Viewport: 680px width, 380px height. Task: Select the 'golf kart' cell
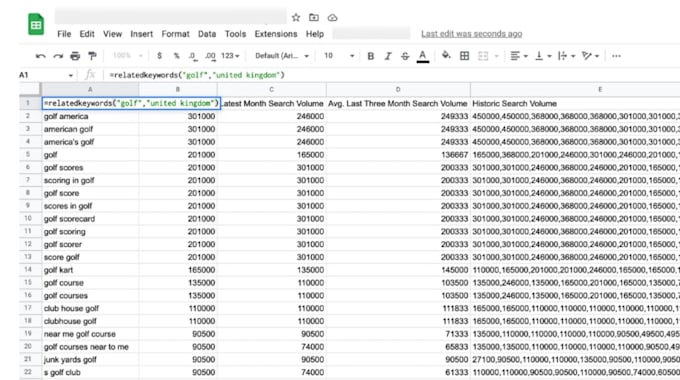(90, 270)
